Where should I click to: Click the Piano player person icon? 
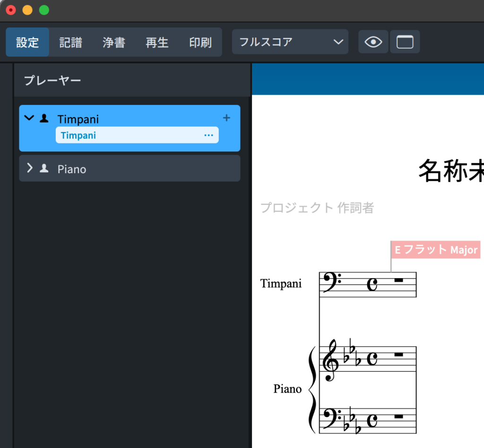click(x=44, y=168)
